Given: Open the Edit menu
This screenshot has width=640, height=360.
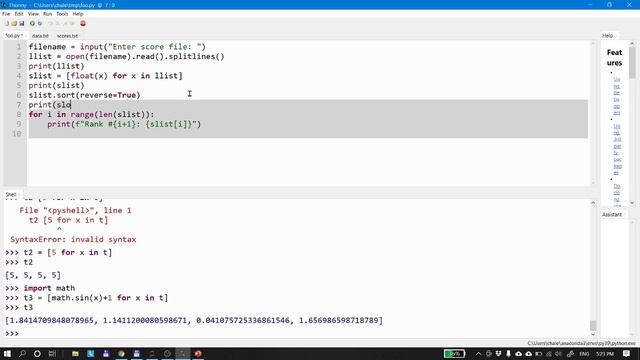Looking at the screenshot, I should 19,14.
